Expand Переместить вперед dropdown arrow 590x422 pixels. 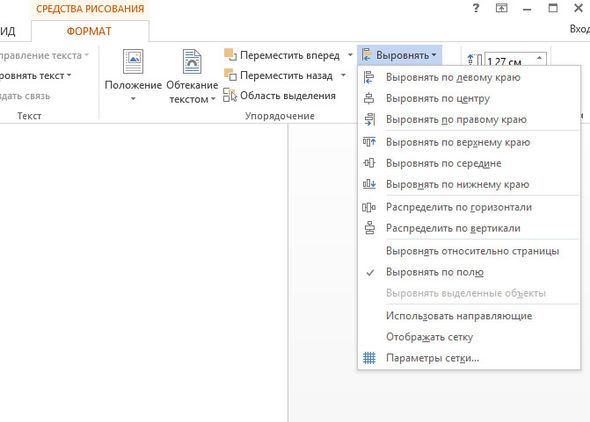[350, 55]
